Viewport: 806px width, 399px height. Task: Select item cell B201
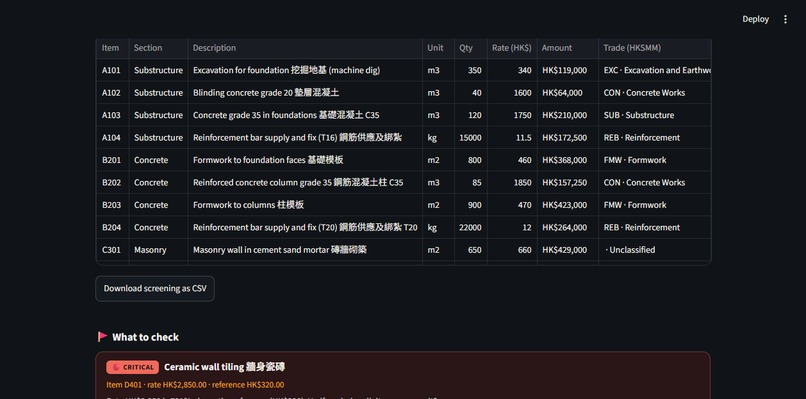pyautogui.click(x=112, y=160)
